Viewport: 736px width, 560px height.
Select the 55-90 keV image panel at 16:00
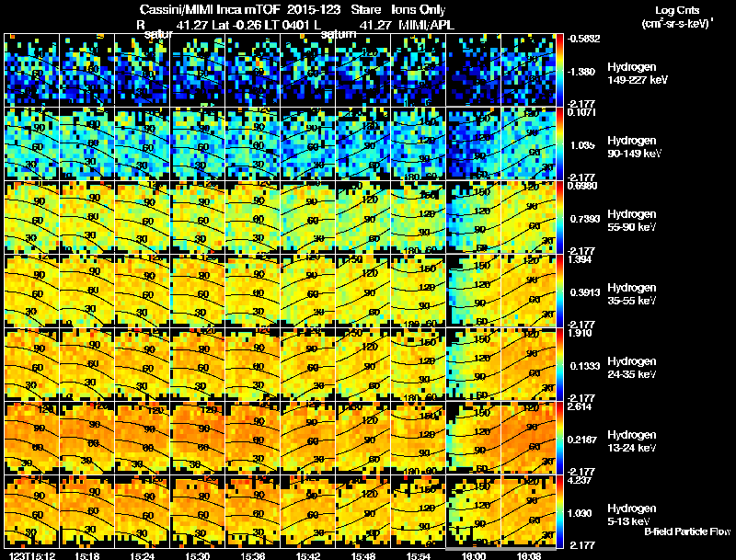click(x=474, y=218)
